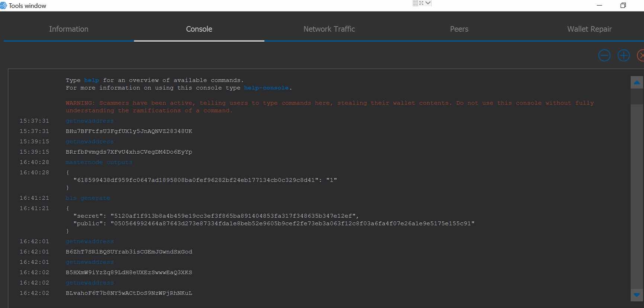Click the help-console link
Viewport: 644px width, 308px height.
(266, 88)
